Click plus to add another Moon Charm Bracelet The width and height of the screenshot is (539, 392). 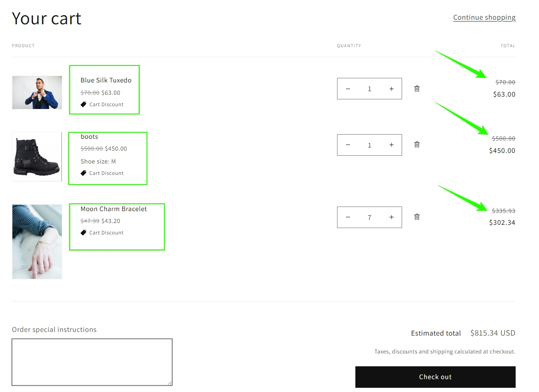coord(392,217)
